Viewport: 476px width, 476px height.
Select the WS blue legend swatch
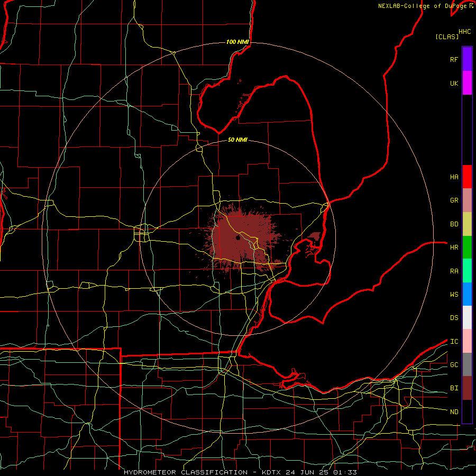(x=467, y=294)
